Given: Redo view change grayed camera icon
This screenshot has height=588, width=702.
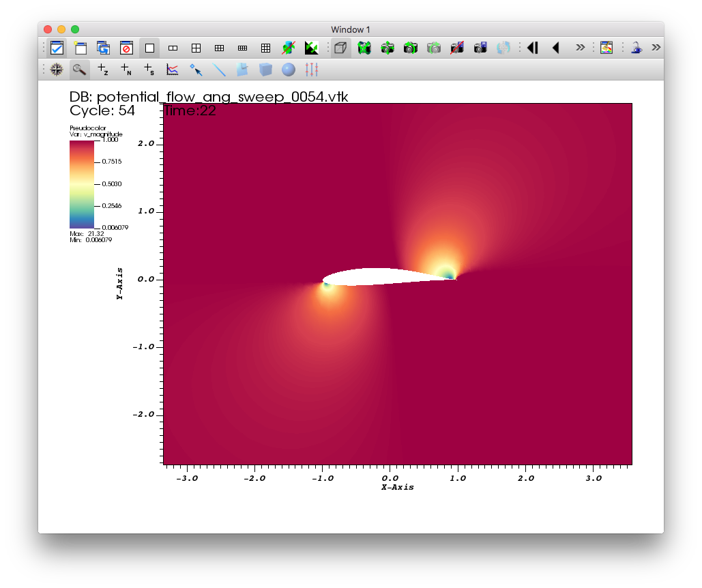Looking at the screenshot, I should [x=434, y=48].
